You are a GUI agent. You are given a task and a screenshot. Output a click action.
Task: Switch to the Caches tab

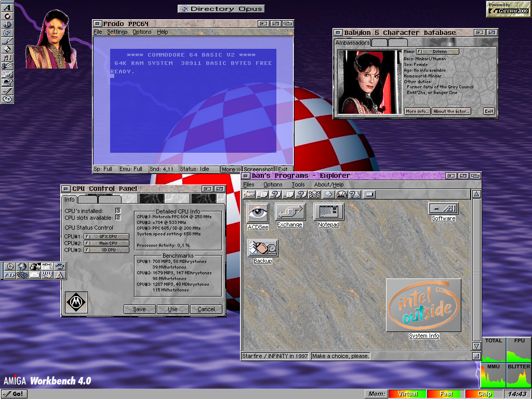(x=110, y=199)
